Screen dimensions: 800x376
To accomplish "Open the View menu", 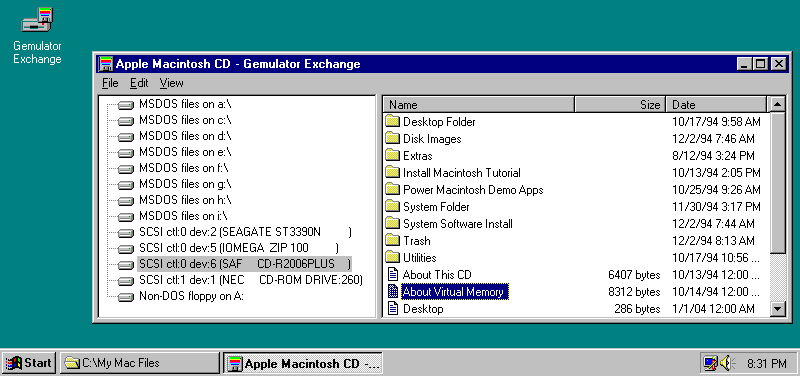I will point(171,83).
